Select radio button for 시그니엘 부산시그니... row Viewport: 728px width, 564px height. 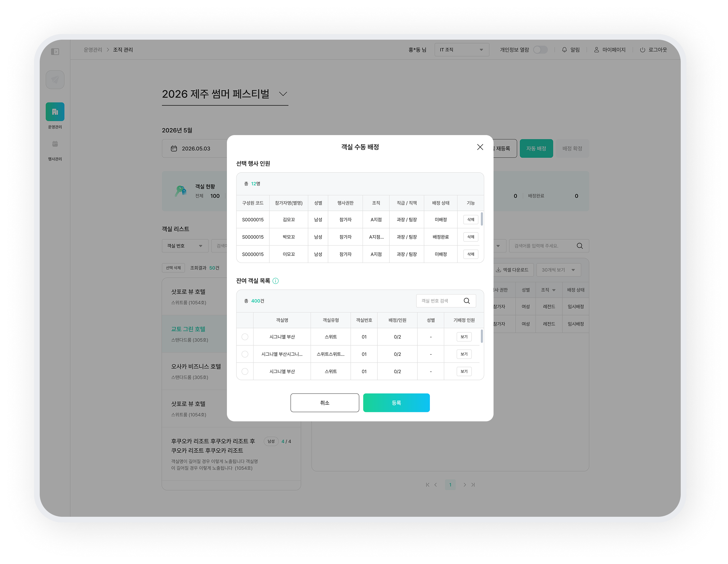[x=245, y=354]
